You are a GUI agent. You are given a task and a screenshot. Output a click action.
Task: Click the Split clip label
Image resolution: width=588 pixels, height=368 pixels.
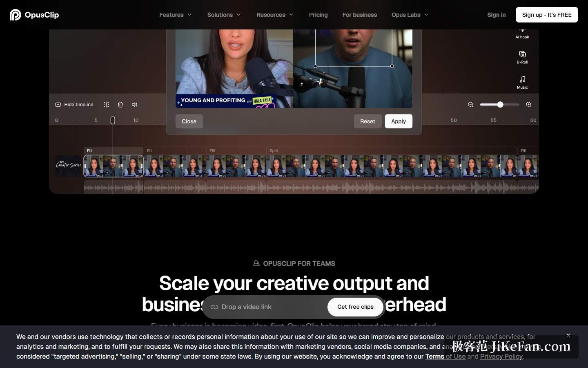pos(274,151)
